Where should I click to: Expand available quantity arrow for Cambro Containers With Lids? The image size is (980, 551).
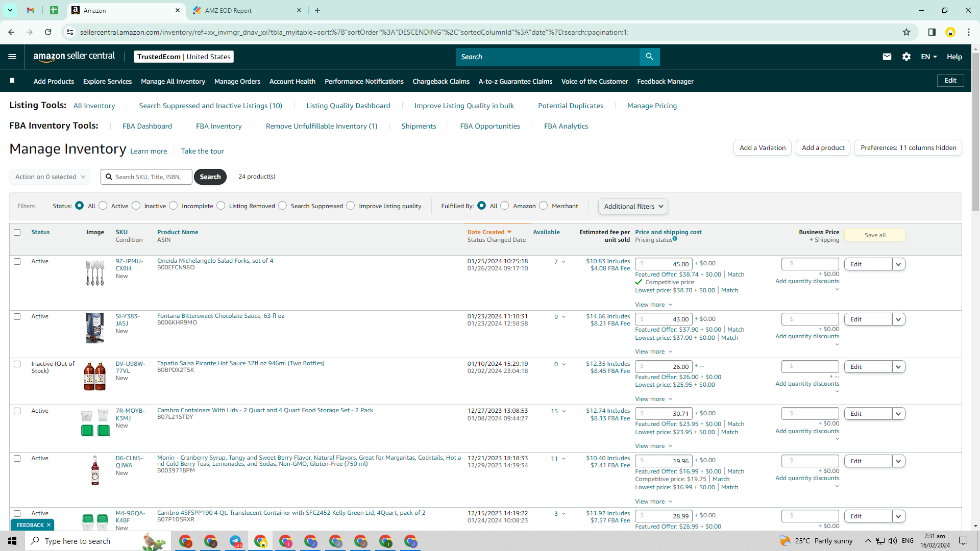point(564,411)
